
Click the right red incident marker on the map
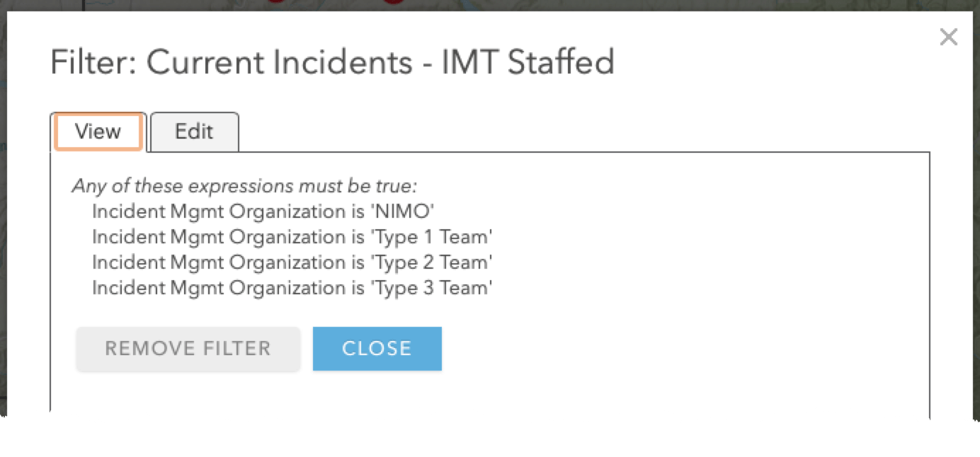click(394, 1)
